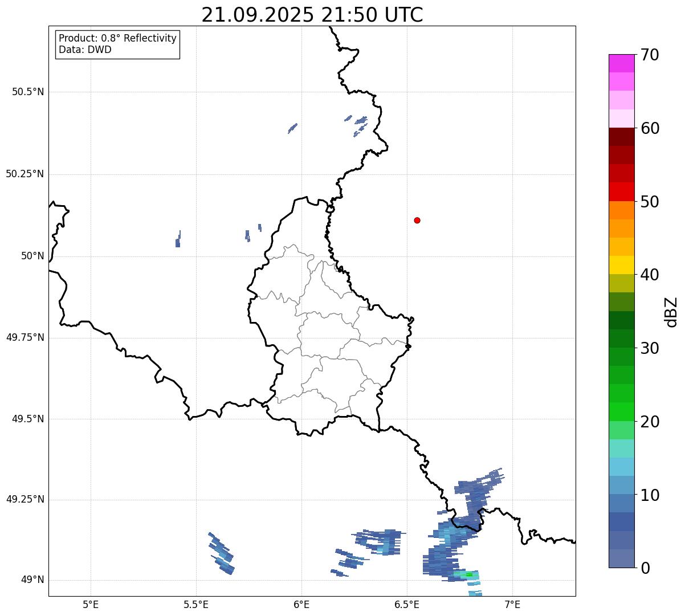Image resolution: width=685 pixels, height=616 pixels.
Task: Click the yellow 40 dBZ swatch
Action: tap(621, 265)
